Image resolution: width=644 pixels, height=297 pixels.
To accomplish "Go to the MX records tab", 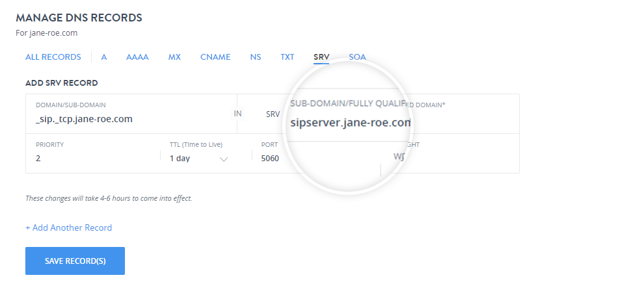I will [174, 57].
